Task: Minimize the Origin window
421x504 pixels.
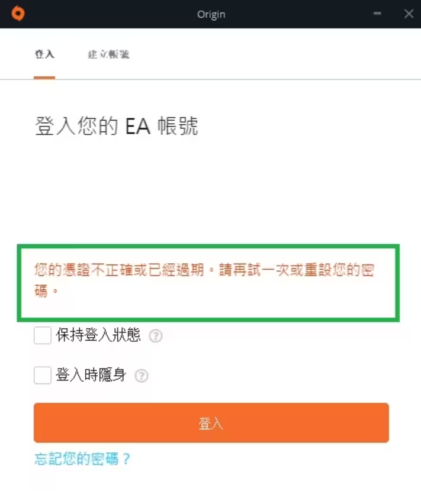Action: coord(377,14)
